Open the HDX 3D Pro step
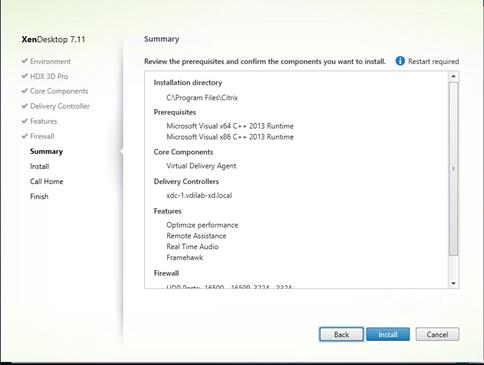The height and width of the screenshot is (365, 484). (49, 76)
